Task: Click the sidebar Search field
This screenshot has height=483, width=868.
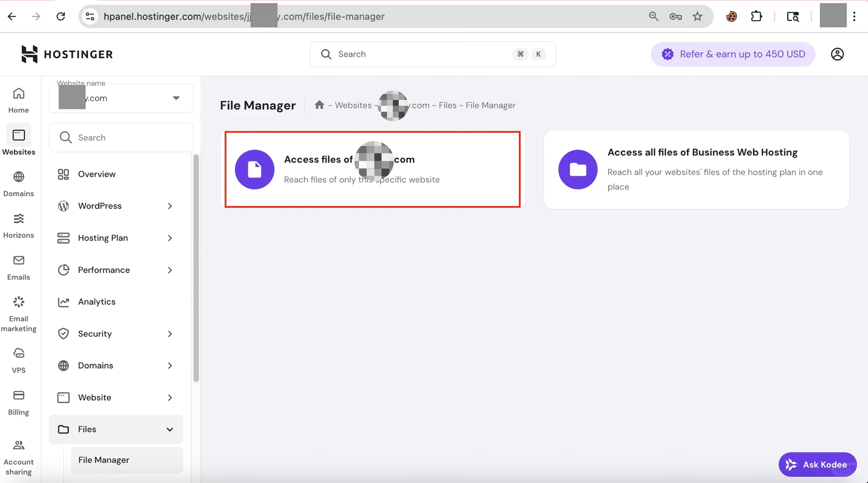Action: point(121,137)
